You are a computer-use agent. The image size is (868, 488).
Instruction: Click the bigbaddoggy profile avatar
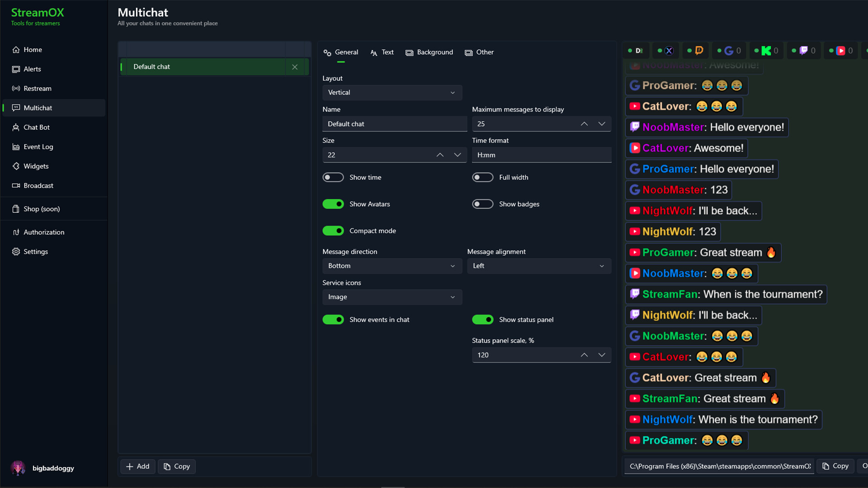[x=18, y=468]
